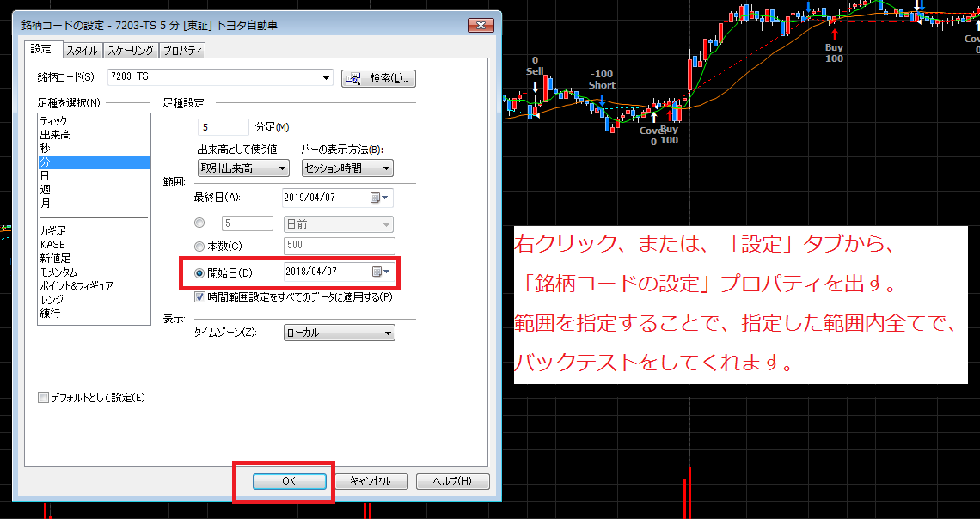Viewport: 980px width, 519px height.
Task: Click the 検索 symbol search button
Action: click(x=379, y=78)
